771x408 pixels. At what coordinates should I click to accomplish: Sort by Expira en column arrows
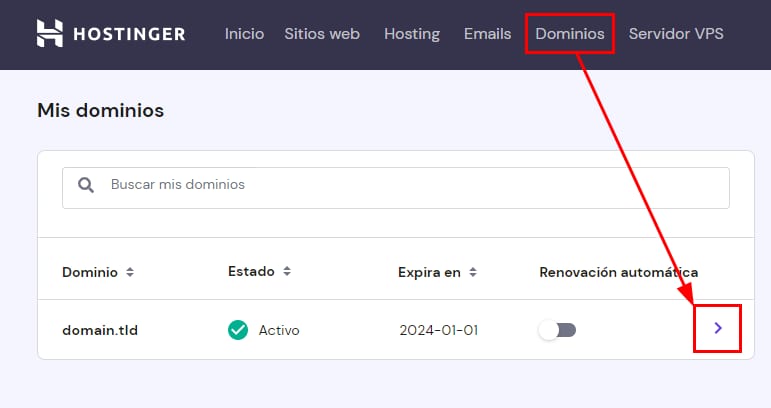click(473, 272)
